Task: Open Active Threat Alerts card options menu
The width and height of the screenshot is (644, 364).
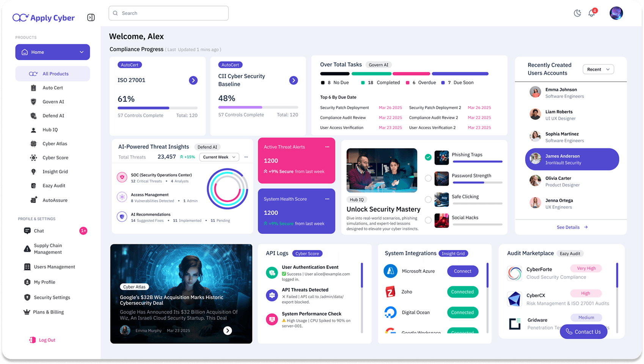Action: coord(327,147)
